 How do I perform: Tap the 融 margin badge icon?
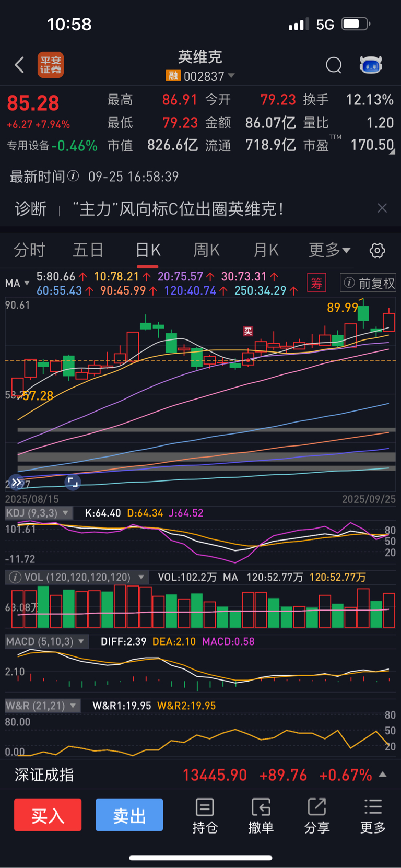click(173, 76)
